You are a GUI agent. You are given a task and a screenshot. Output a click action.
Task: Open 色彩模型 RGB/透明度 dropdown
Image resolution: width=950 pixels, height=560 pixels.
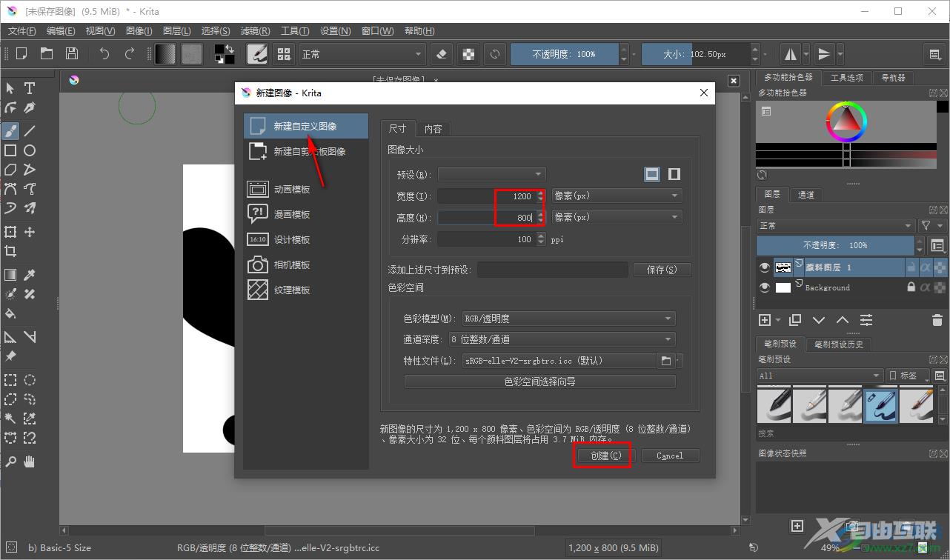coord(568,319)
